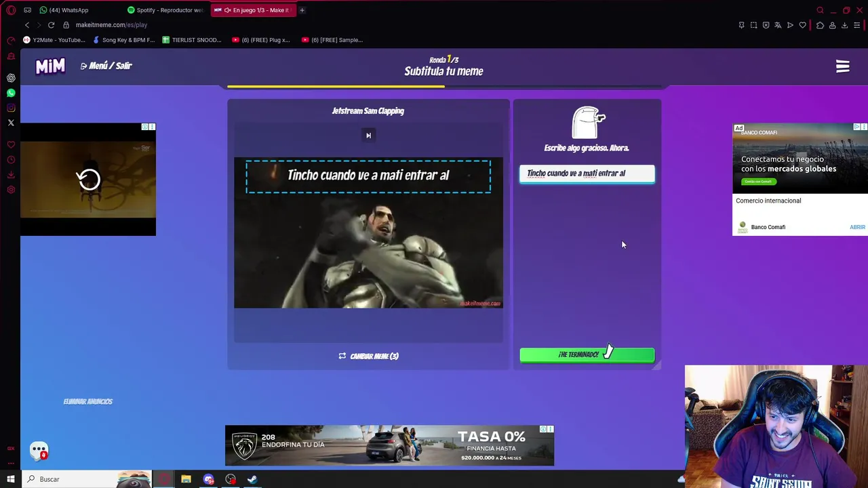Reload the page with the refresh icon
Image resolution: width=868 pixels, height=488 pixels.
[x=51, y=25]
